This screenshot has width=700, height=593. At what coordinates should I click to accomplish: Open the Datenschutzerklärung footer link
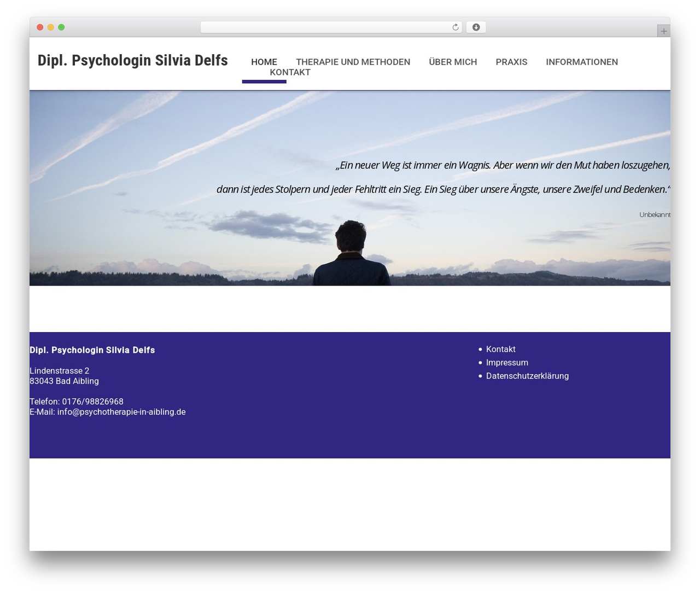pyautogui.click(x=527, y=376)
